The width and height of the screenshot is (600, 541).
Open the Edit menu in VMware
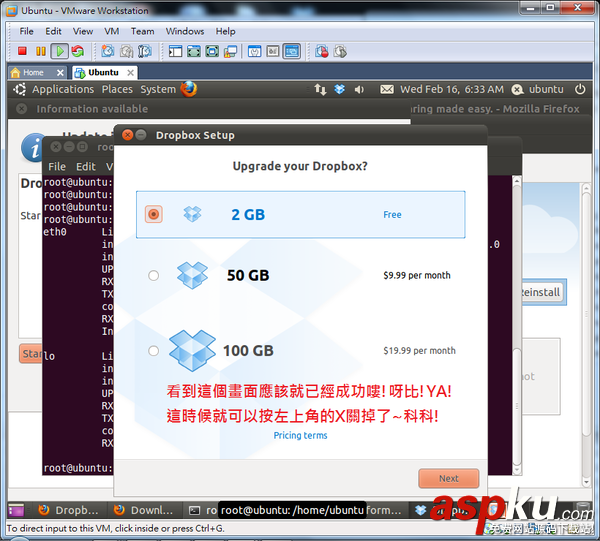coord(53,31)
